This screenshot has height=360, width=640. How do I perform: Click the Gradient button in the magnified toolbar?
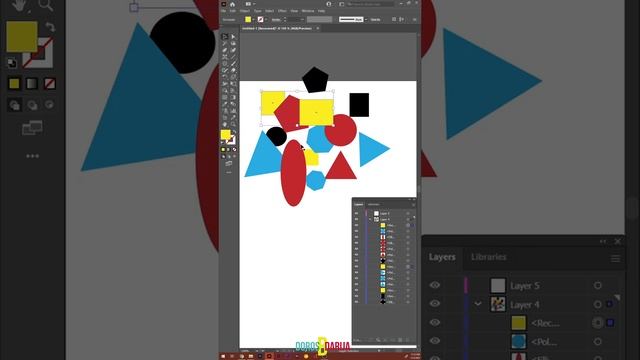32,84
